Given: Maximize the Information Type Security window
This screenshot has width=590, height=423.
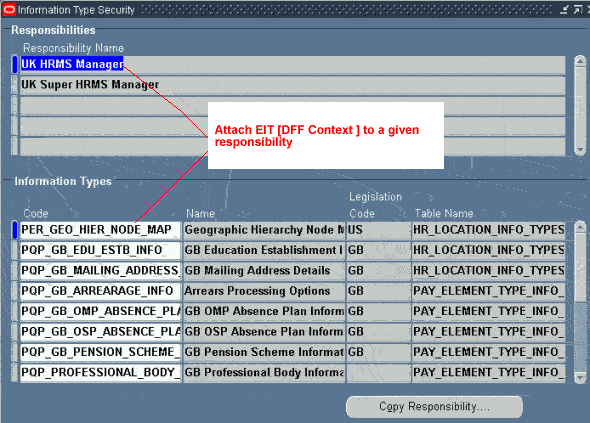Looking at the screenshot, I should tap(578, 10).
